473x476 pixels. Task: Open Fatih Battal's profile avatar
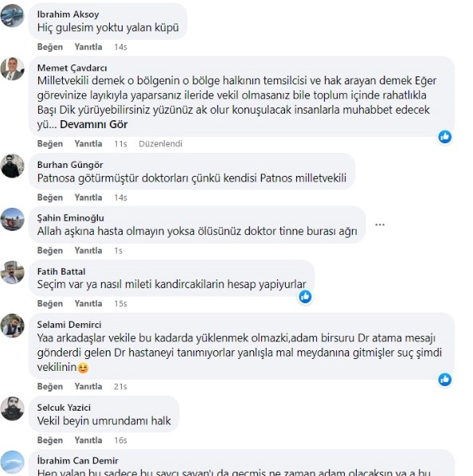point(12,272)
